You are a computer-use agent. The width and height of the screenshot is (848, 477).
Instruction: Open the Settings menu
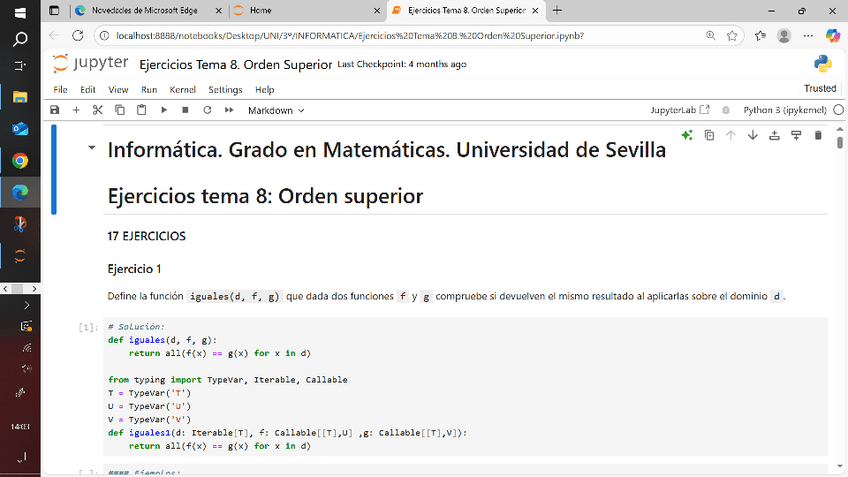(225, 89)
